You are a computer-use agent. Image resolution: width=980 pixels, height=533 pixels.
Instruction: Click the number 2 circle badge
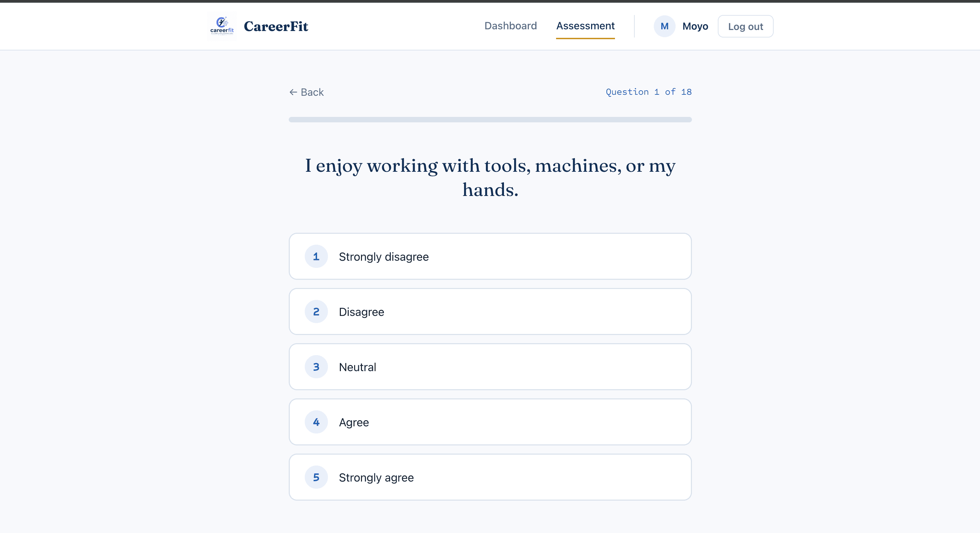click(316, 311)
